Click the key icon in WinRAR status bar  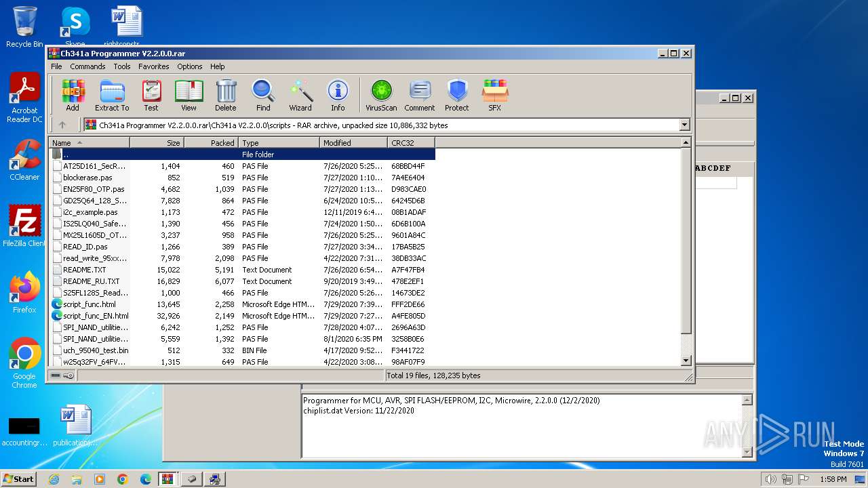tap(68, 375)
